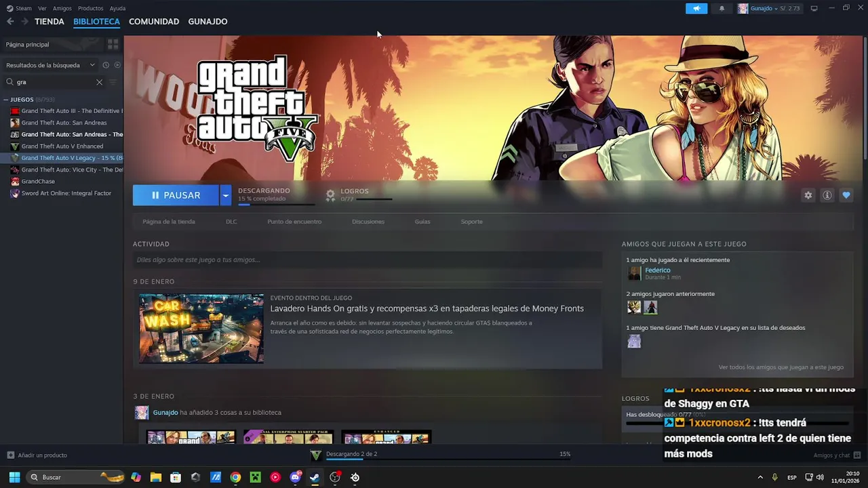Clear the library search text
This screenshot has height=488, width=868.
(x=99, y=82)
